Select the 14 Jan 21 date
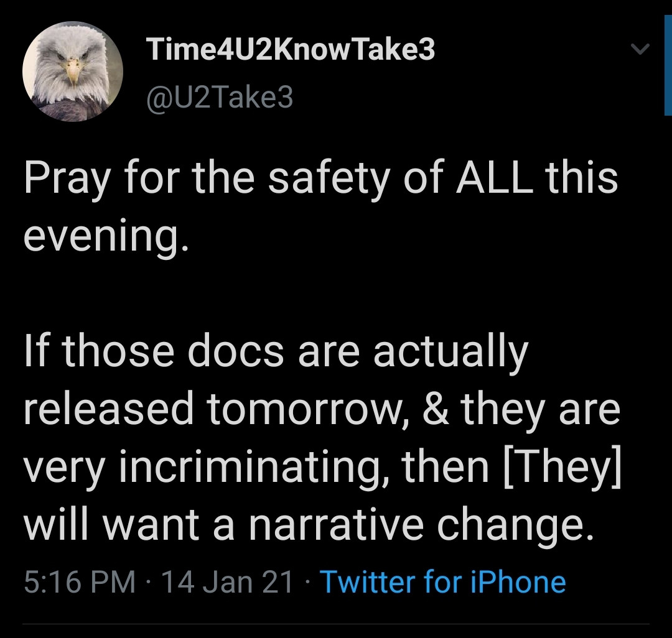The height and width of the screenshot is (638, 672). pyautogui.click(x=227, y=583)
